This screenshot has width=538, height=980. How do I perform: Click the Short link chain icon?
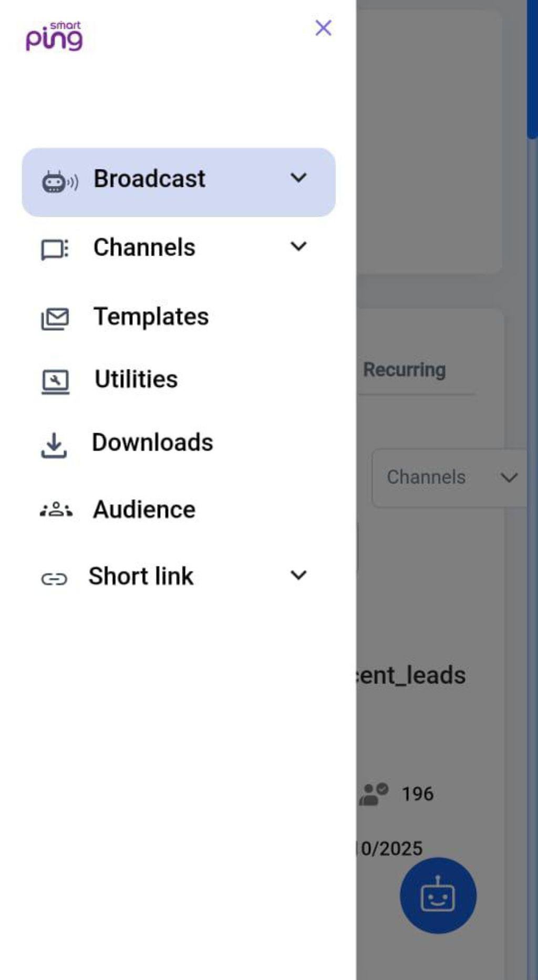click(54, 578)
